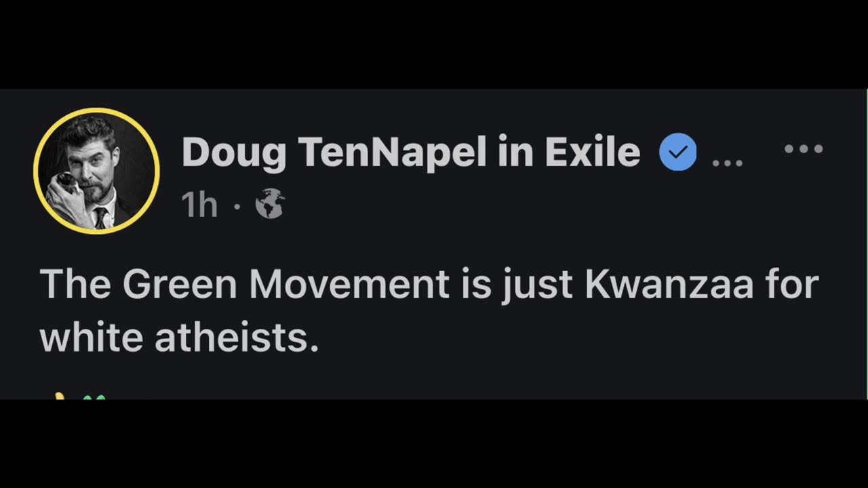
Task: Click the globe public audience icon
Action: [270, 203]
